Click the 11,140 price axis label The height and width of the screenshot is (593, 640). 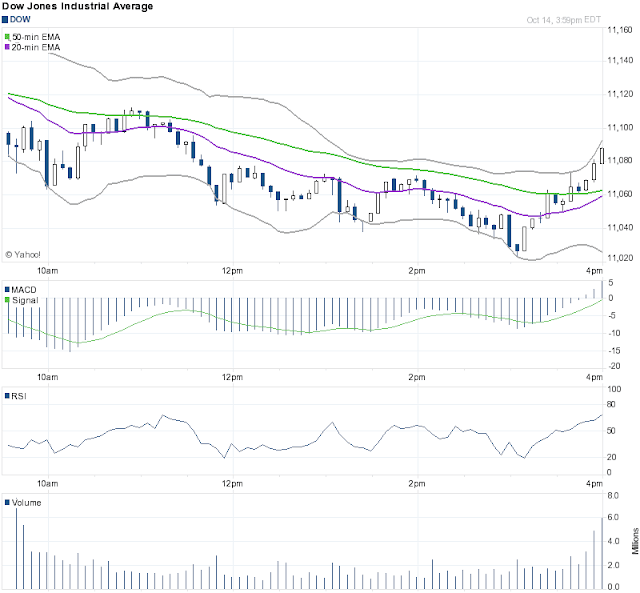tap(620, 60)
